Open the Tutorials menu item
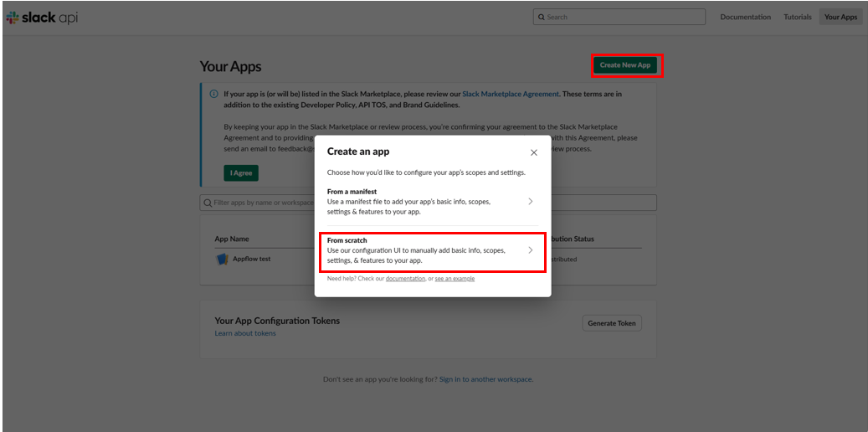Image resolution: width=868 pixels, height=432 pixels. [798, 18]
